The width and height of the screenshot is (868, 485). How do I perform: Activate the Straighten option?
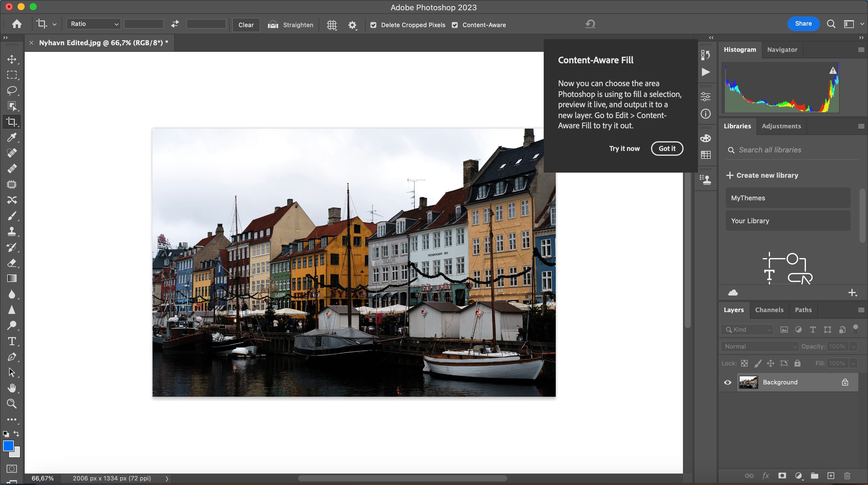tap(291, 25)
